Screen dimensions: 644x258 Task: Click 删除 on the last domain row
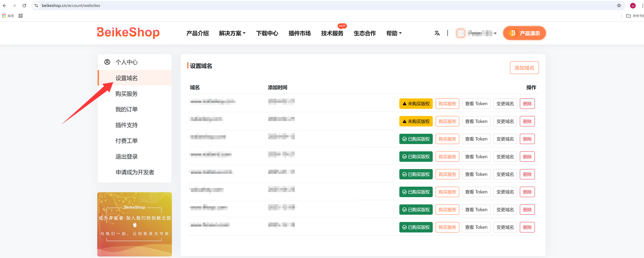[x=527, y=227]
